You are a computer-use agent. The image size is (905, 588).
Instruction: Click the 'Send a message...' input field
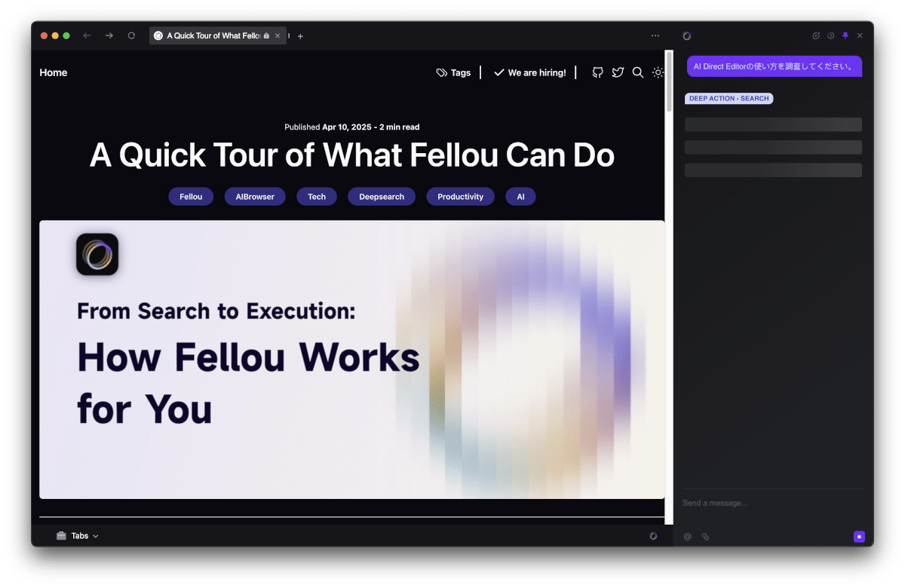tap(773, 503)
